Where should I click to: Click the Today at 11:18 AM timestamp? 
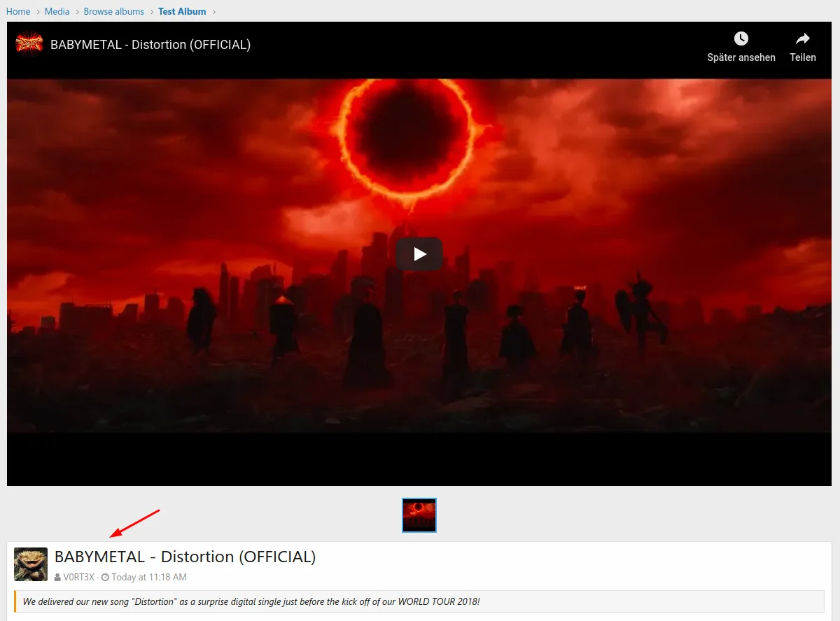pos(149,578)
